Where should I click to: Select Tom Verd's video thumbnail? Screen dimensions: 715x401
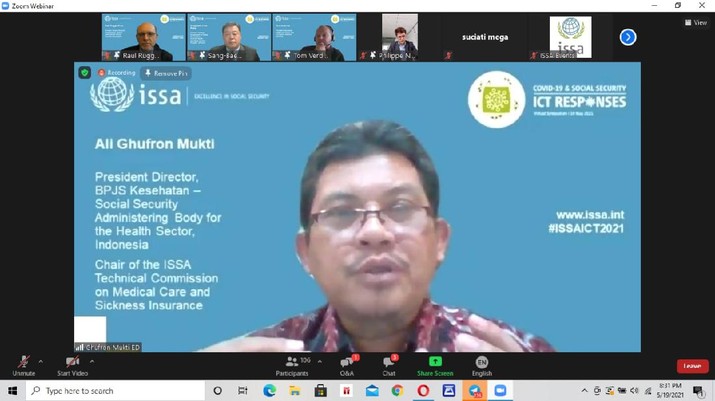point(314,37)
